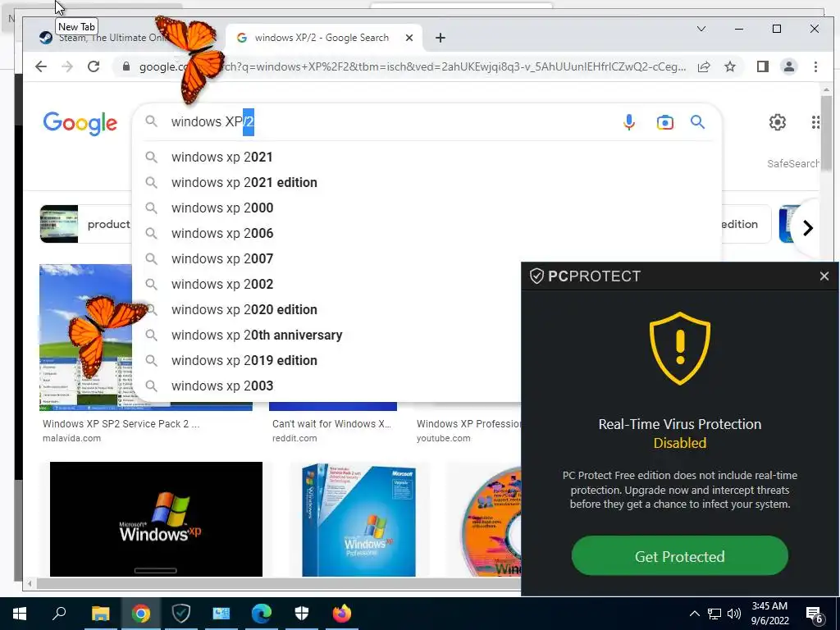
Task: Launch Microsoft Edge from the taskbar
Action: tap(262, 614)
